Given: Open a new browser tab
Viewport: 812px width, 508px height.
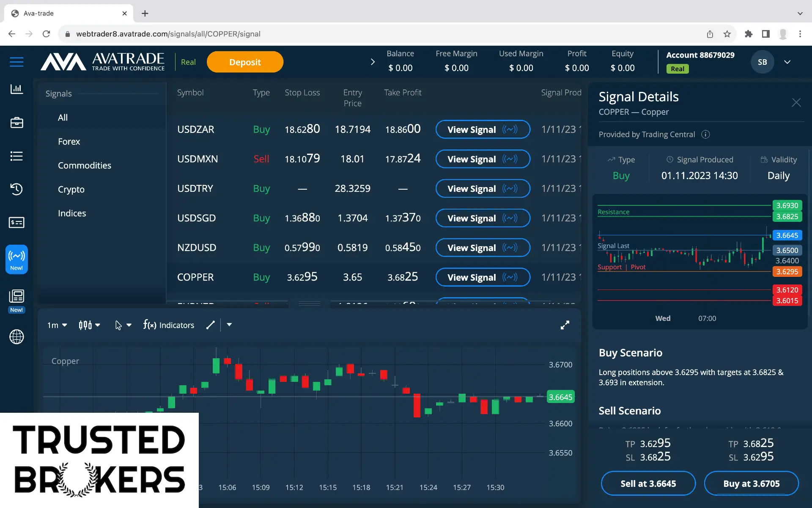Looking at the screenshot, I should [x=145, y=14].
